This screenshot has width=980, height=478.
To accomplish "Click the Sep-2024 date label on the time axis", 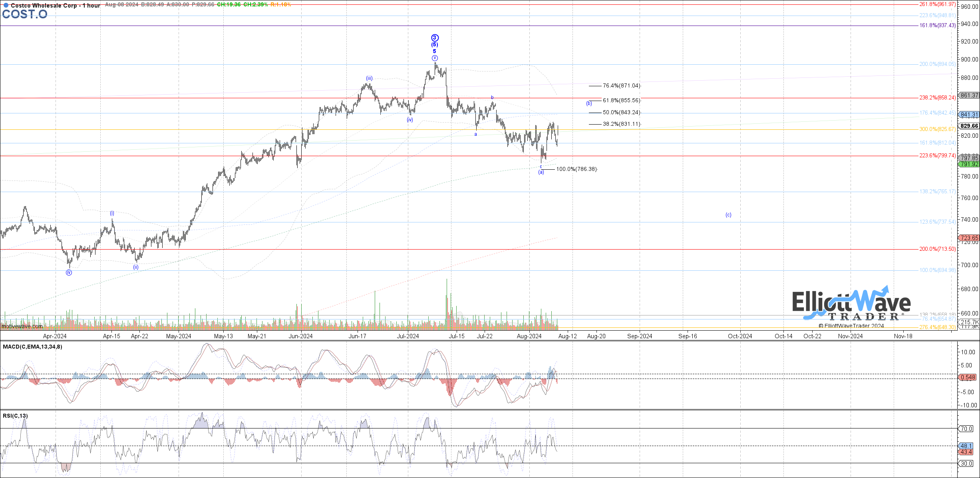I will 640,336.
